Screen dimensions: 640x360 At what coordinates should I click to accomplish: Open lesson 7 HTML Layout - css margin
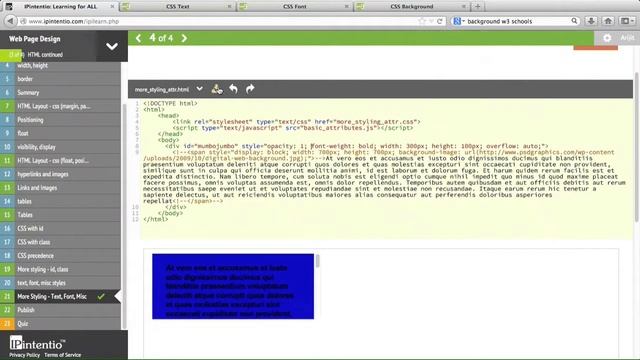pos(60,106)
